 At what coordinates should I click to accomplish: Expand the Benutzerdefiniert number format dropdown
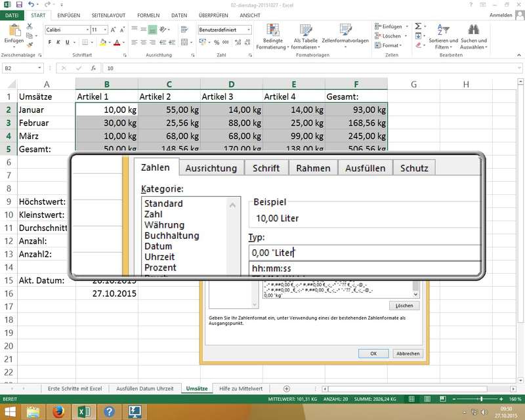click(249, 30)
